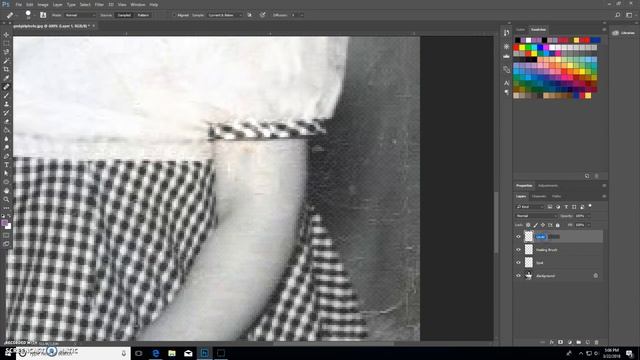
Task: Click the Background layer thumbnail
Action: [529, 276]
